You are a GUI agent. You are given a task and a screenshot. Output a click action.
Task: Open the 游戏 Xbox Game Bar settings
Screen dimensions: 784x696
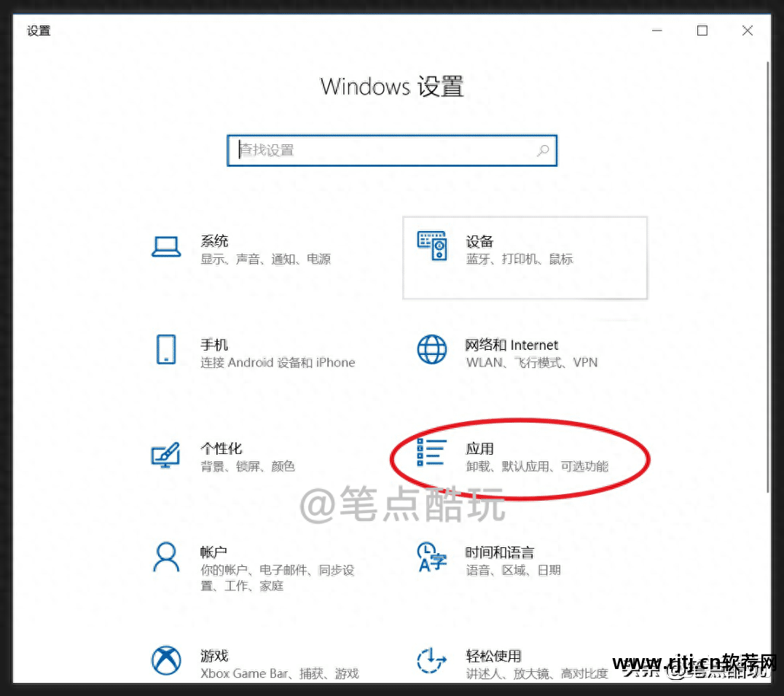pyautogui.click(x=214, y=656)
